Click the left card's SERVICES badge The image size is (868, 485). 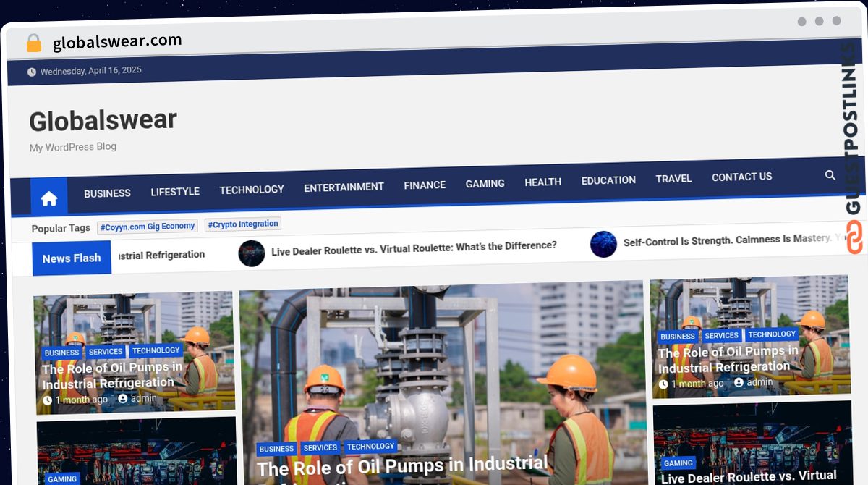pos(106,352)
